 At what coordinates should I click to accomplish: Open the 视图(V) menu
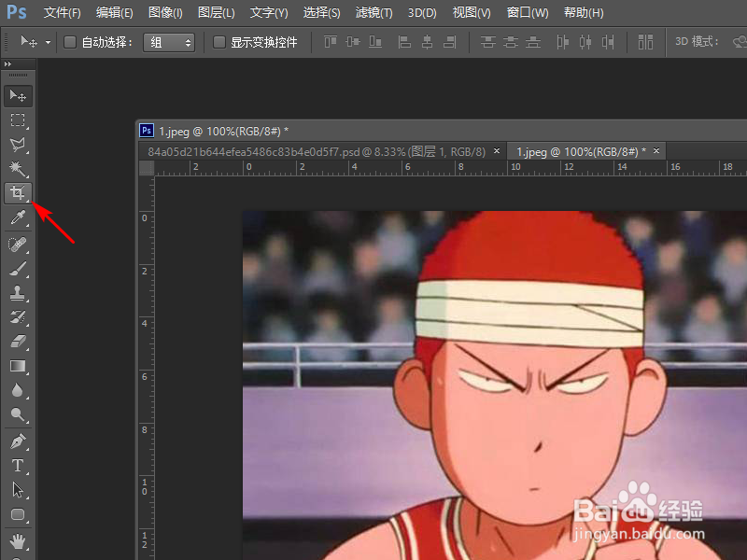coord(472,13)
